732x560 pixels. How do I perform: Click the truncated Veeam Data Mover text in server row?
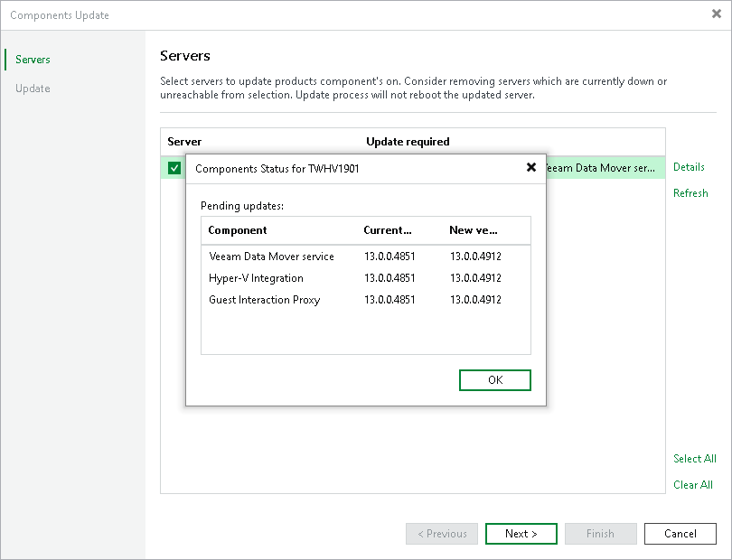[x=601, y=168]
